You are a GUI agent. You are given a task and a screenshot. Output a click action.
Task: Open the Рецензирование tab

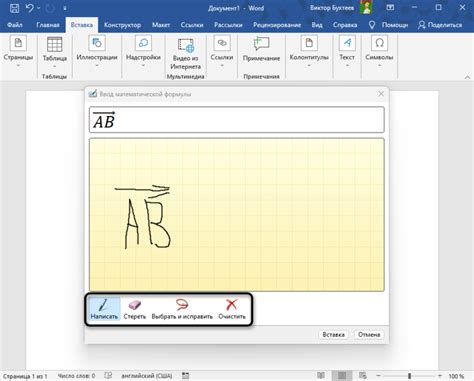tap(277, 25)
